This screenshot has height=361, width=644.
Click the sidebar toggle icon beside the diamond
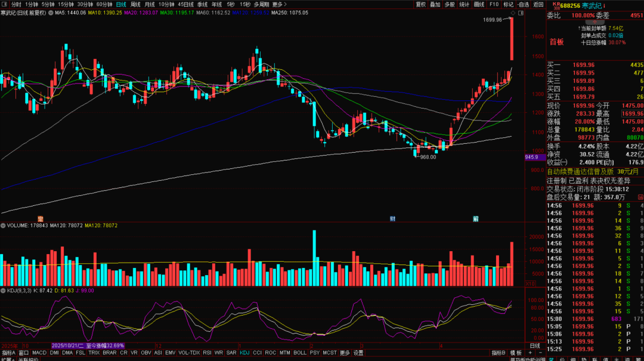[x=521, y=13]
